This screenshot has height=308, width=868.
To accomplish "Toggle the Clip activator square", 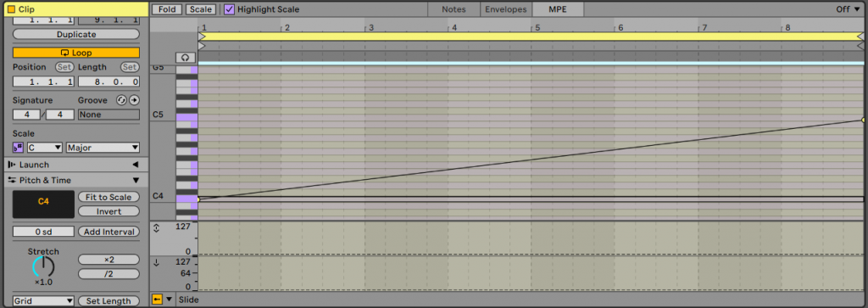I will coord(12,9).
